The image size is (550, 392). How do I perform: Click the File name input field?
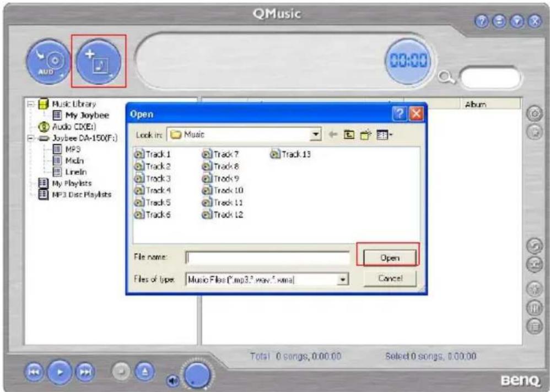(x=267, y=258)
